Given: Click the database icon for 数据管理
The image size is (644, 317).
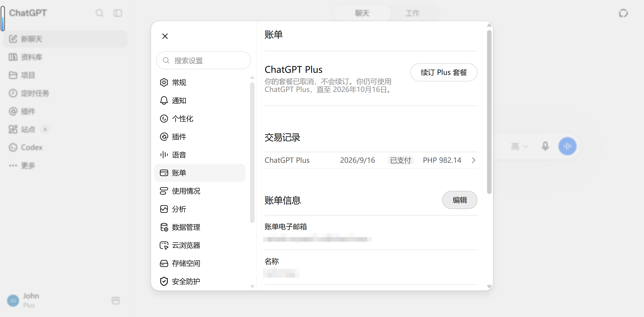Looking at the screenshot, I should coord(164,227).
